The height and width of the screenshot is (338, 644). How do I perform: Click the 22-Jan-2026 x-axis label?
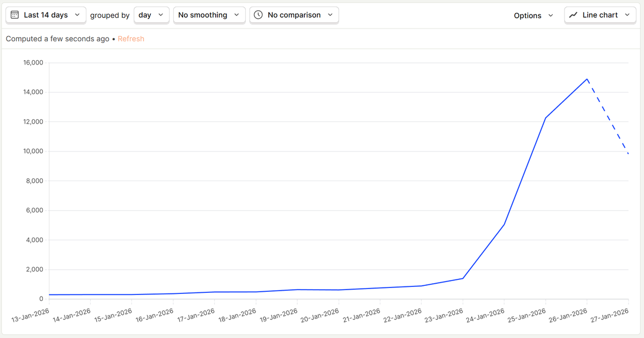(x=404, y=315)
